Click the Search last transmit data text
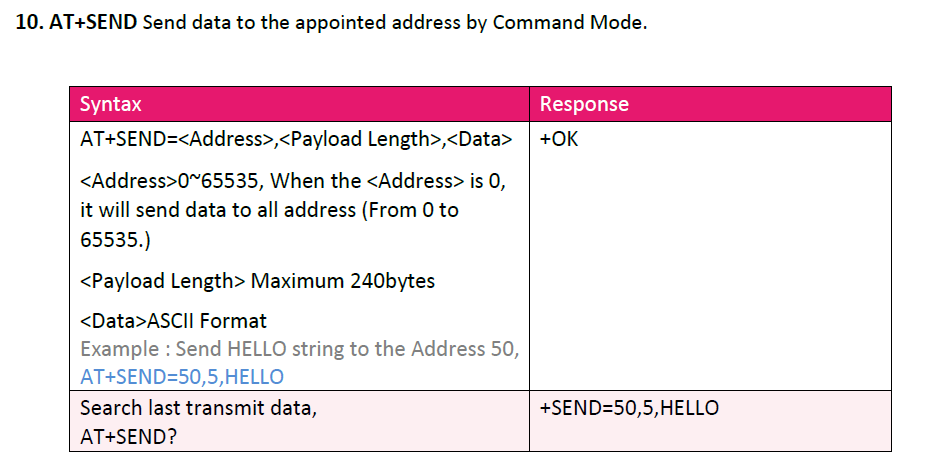The image size is (925, 473). [x=198, y=408]
